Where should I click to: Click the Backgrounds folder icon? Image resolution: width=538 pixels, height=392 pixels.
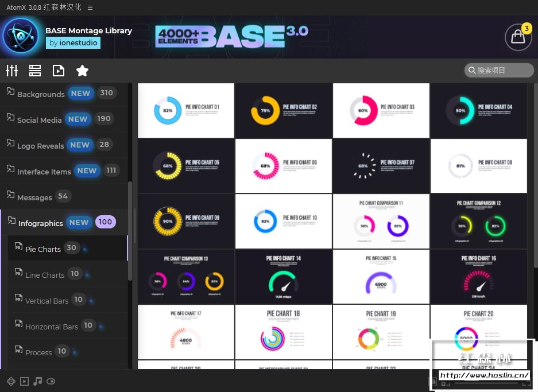(x=11, y=91)
